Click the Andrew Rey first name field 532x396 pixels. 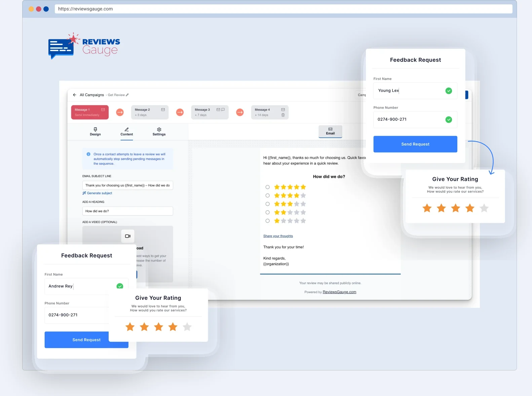point(86,286)
